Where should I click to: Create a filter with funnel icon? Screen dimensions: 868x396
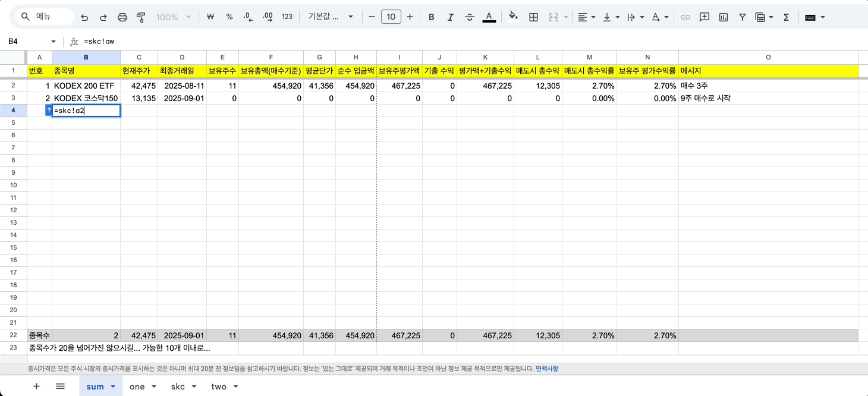point(743,17)
